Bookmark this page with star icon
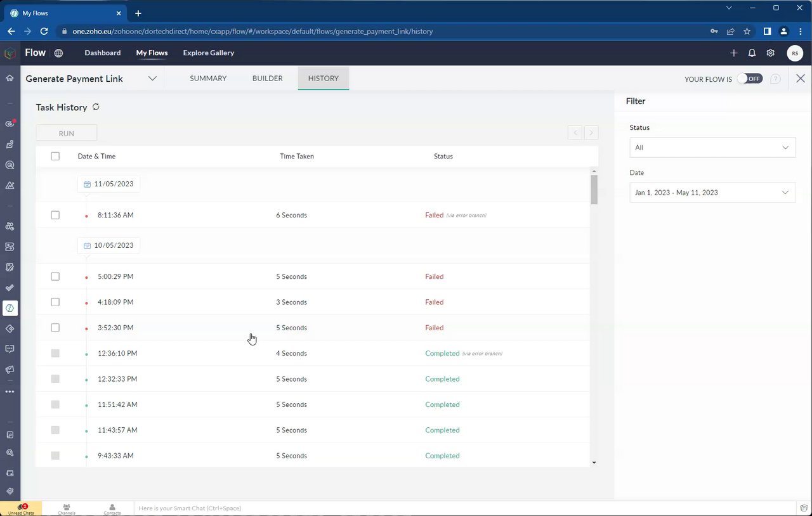Image resolution: width=812 pixels, height=516 pixels. pos(747,31)
